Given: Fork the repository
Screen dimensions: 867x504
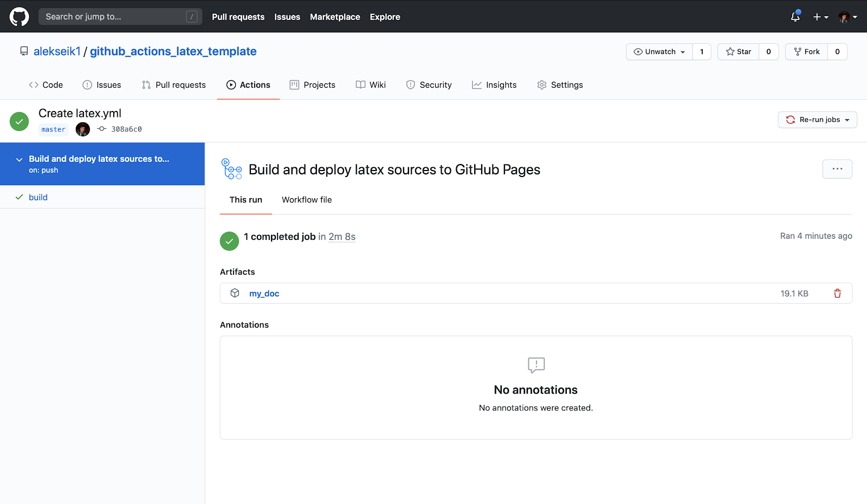Looking at the screenshot, I should 806,52.
